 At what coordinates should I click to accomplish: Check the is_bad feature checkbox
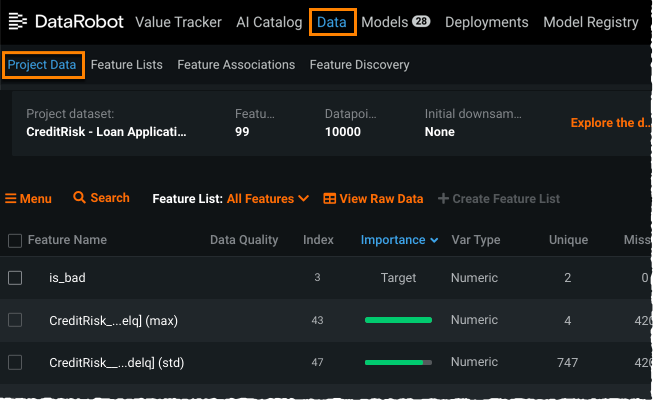(15, 278)
